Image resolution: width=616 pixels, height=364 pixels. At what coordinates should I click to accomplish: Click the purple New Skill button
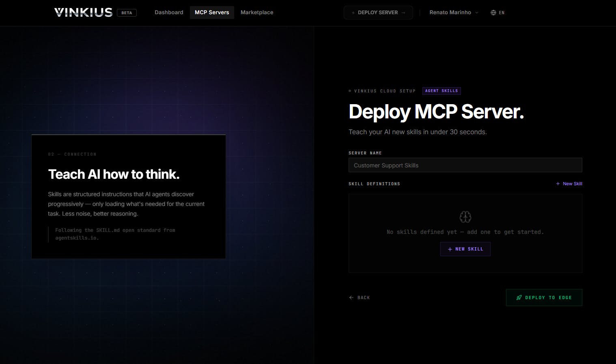point(465,249)
